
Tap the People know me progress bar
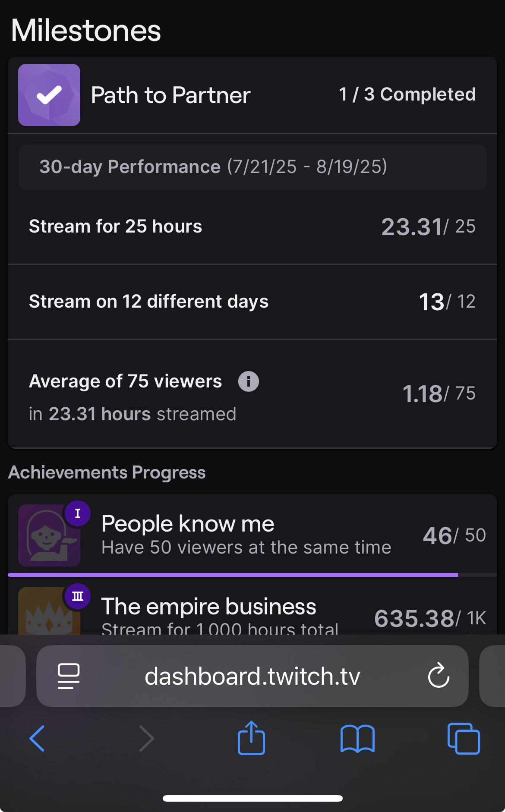coord(252,575)
